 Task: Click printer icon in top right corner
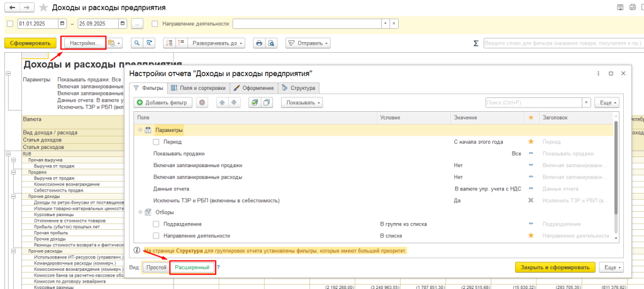pyautogui.click(x=632, y=8)
